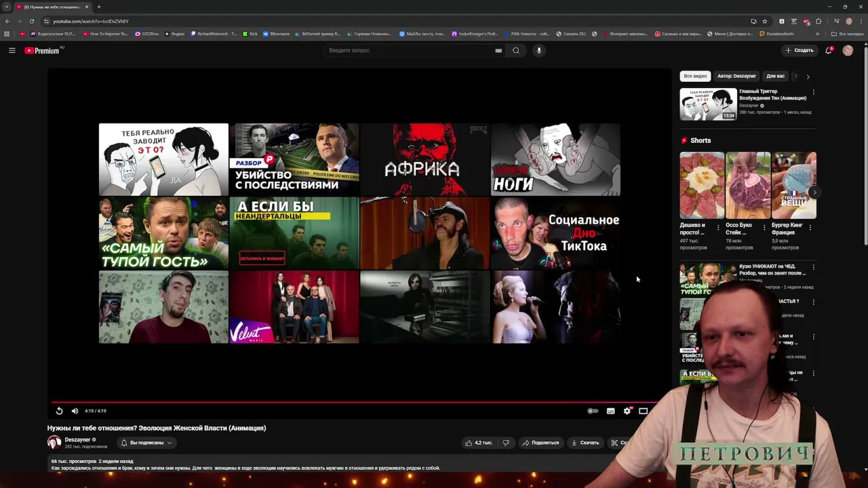The height and width of the screenshot is (488, 868).
Task: Open player settings gear
Action: pyautogui.click(x=627, y=411)
